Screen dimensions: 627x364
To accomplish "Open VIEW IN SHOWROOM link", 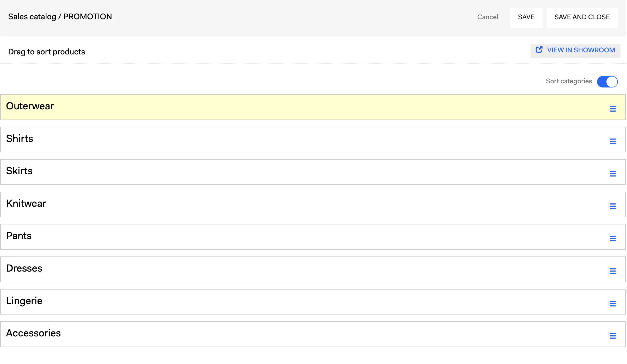I will click(x=575, y=50).
